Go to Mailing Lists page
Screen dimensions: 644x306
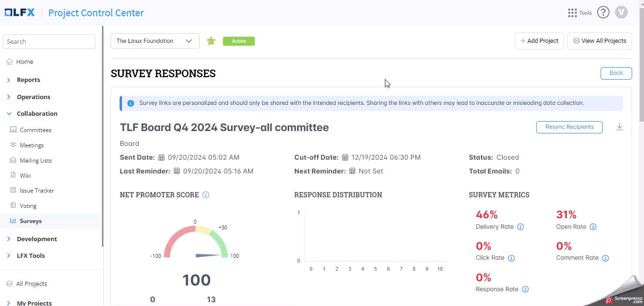[x=35, y=161]
